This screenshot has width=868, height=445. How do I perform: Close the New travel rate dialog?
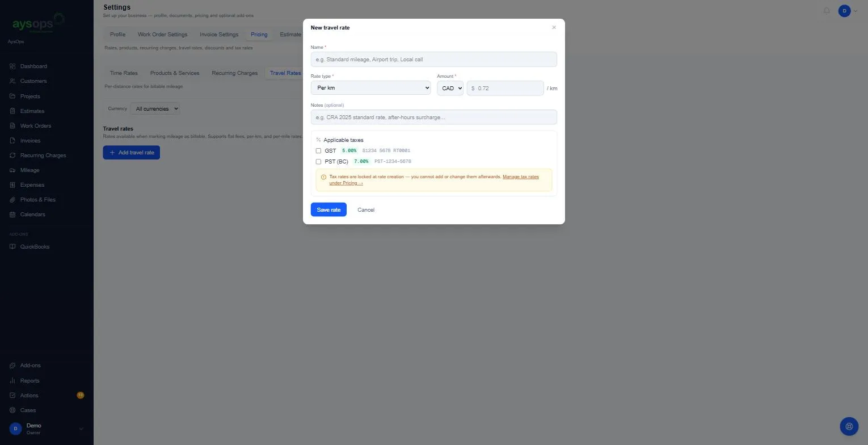click(554, 27)
